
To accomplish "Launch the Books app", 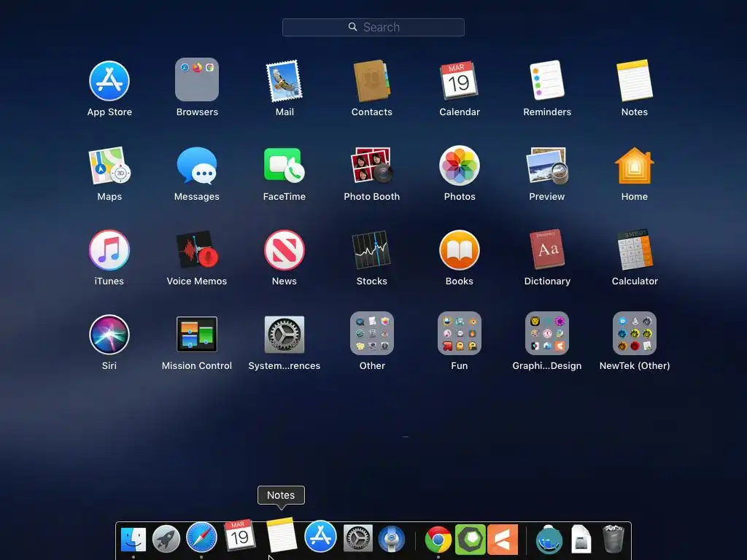I will 460,250.
